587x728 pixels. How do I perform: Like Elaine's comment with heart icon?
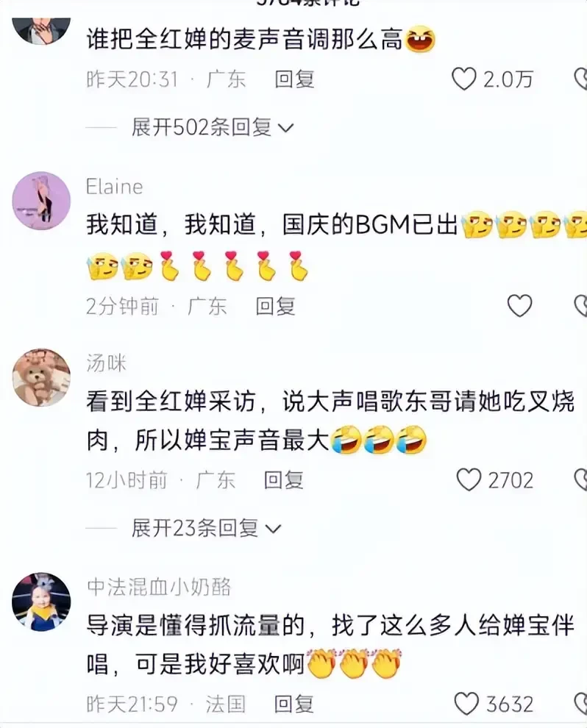click(x=519, y=306)
